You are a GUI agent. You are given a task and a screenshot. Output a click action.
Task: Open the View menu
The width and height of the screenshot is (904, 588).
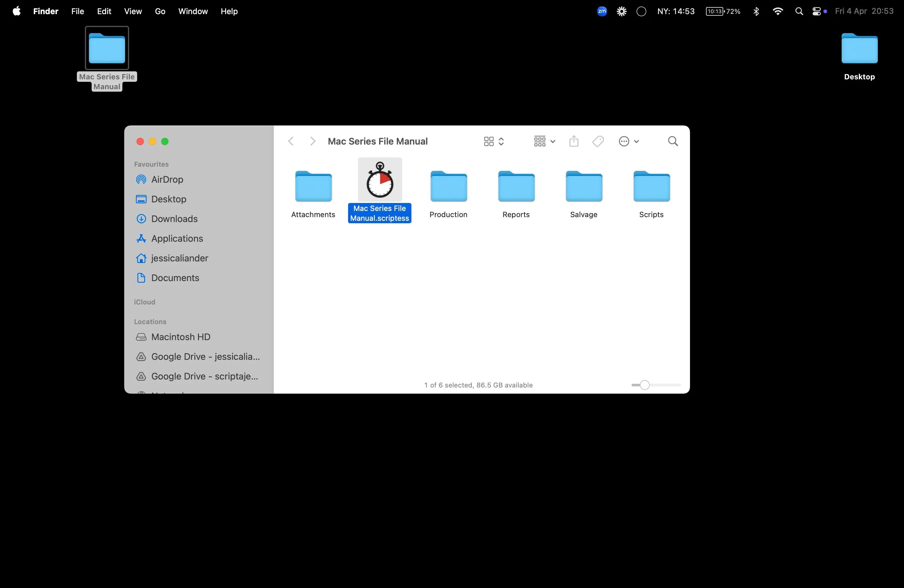(133, 11)
